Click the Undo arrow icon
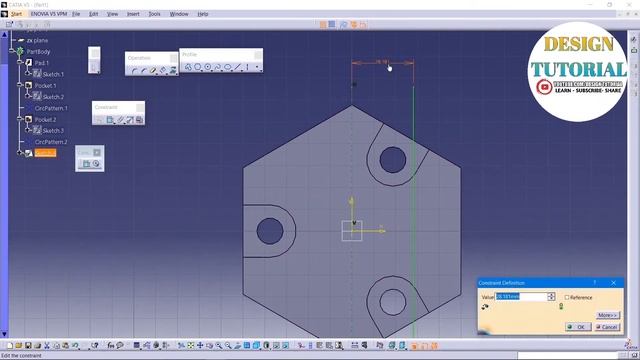 coord(75,346)
